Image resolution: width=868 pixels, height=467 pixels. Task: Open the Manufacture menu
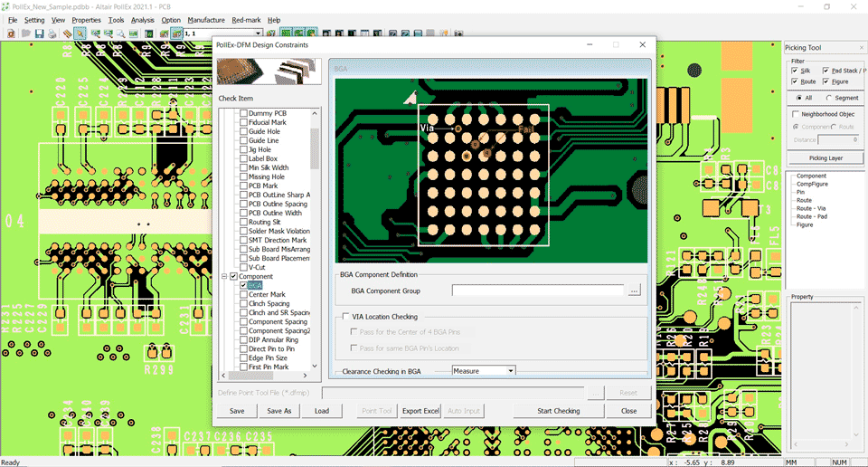tap(206, 20)
